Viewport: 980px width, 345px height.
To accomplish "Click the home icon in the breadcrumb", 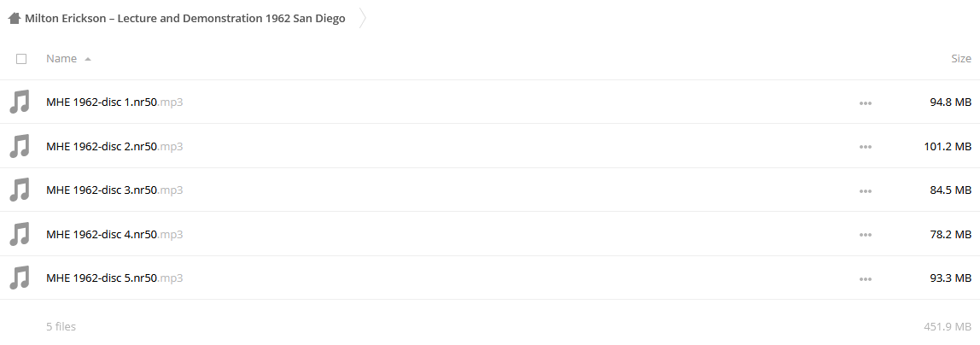I will point(15,18).
